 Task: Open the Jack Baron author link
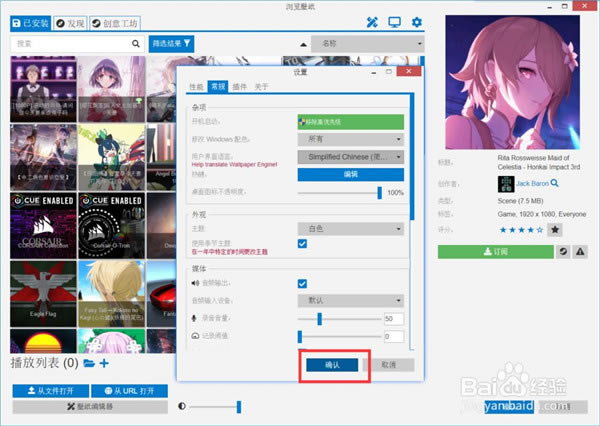click(532, 184)
